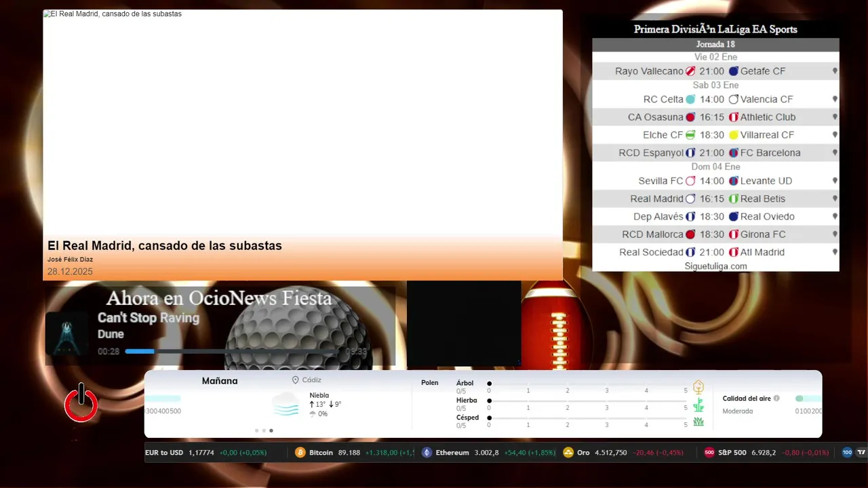Select the third weather carousel dot

pyautogui.click(x=271, y=430)
